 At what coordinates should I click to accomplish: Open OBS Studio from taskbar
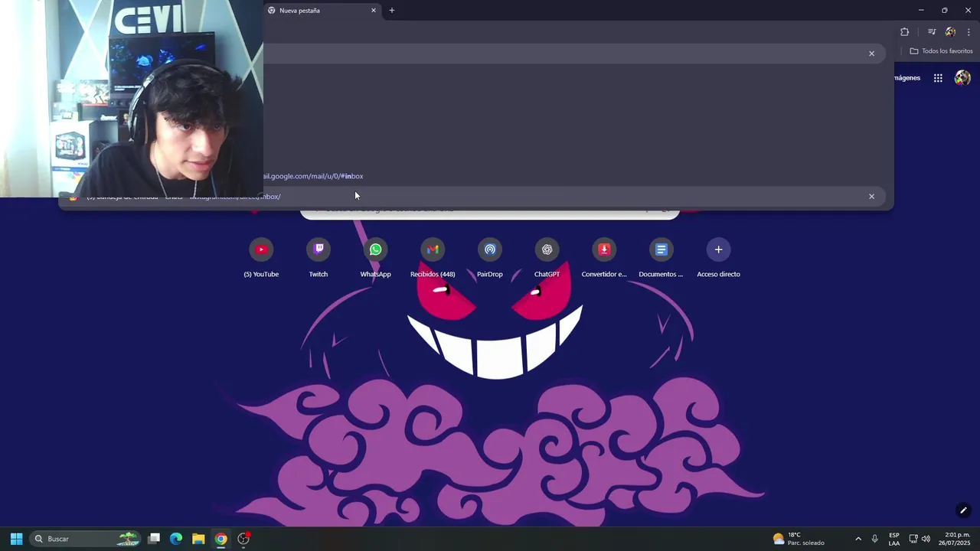point(243,539)
